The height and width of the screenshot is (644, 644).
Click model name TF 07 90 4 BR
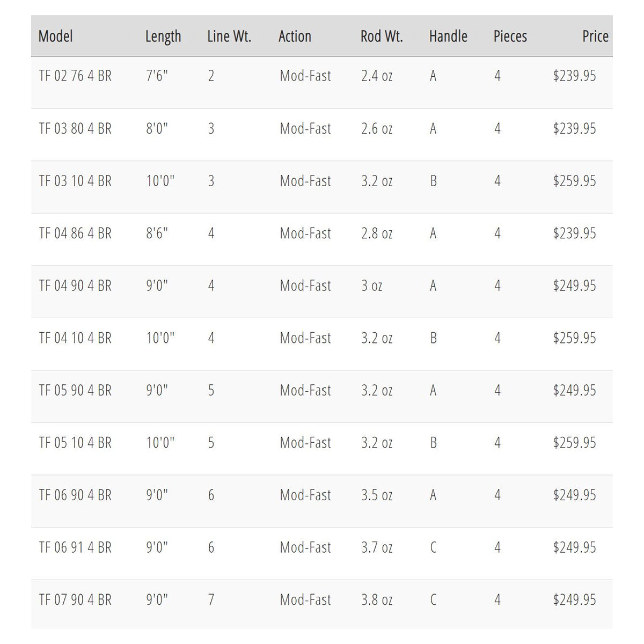pyautogui.click(x=75, y=599)
